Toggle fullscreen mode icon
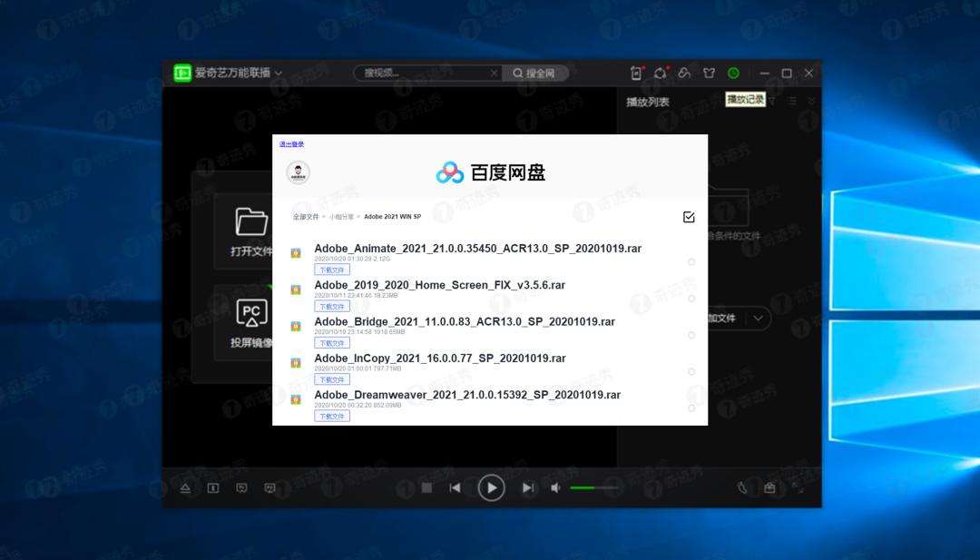 coord(798,488)
